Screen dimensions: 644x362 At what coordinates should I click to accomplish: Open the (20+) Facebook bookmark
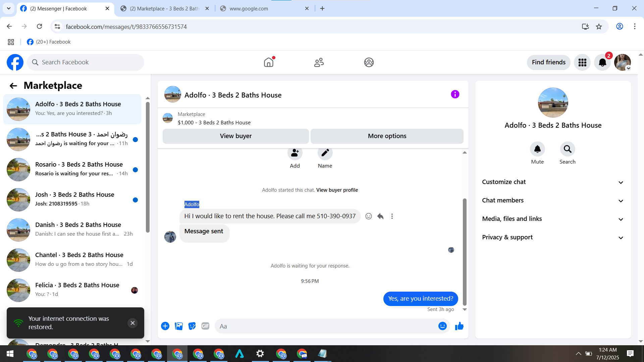point(49,42)
